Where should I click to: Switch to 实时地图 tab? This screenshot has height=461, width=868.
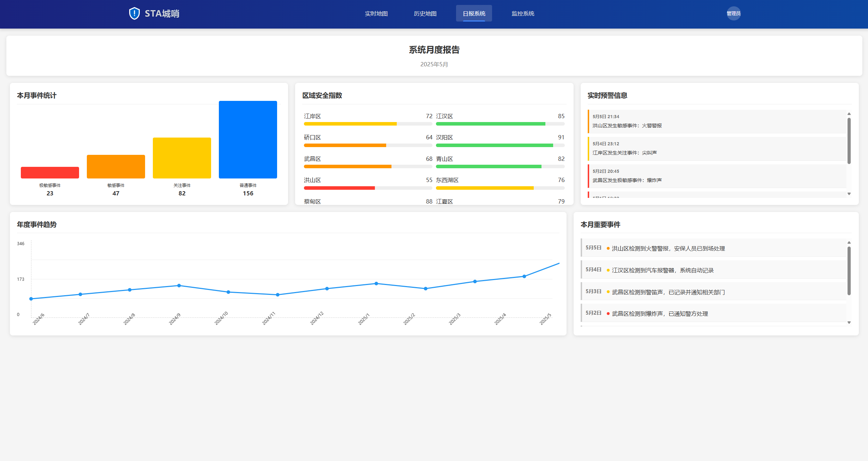pos(376,13)
